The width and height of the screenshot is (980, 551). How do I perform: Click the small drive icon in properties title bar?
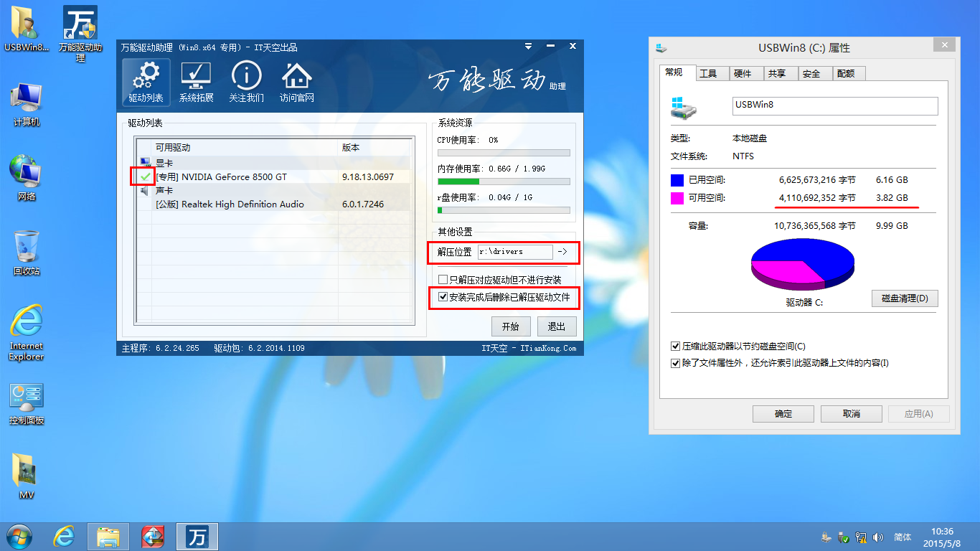click(661, 48)
